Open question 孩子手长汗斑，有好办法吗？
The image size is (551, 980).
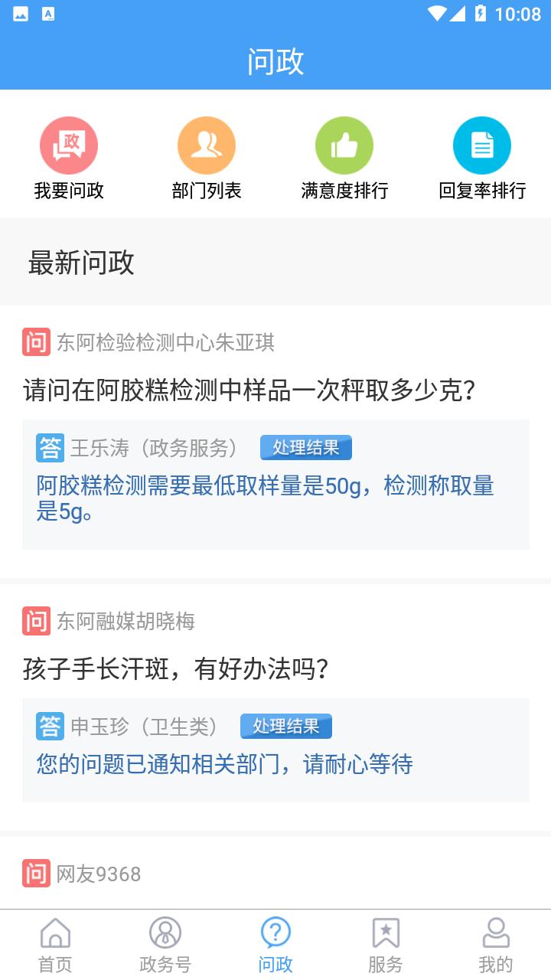176,670
